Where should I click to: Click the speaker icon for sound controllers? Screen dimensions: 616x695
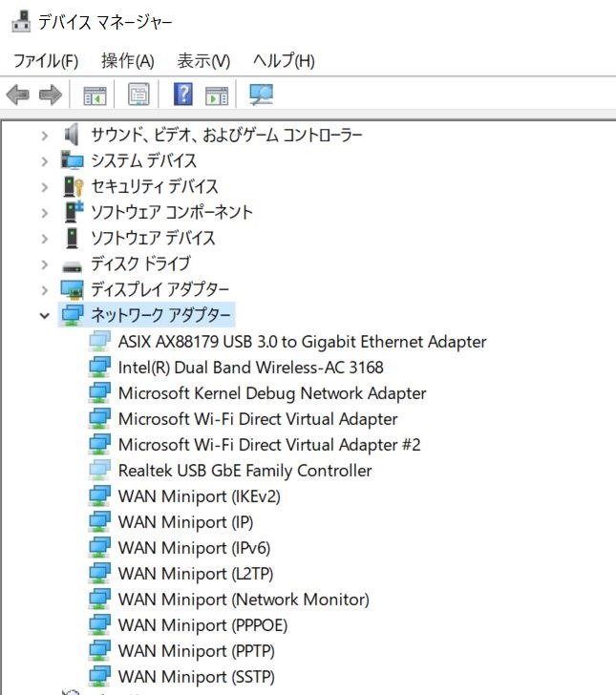(x=72, y=135)
